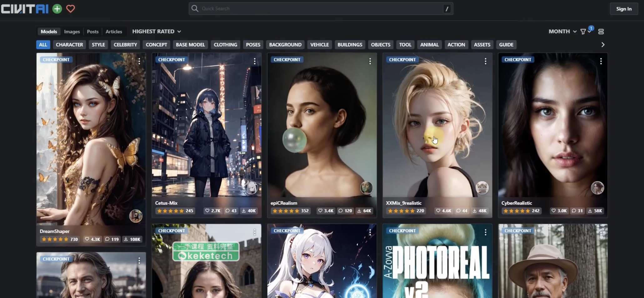
Task: Switch to the Articles tab
Action: click(114, 32)
